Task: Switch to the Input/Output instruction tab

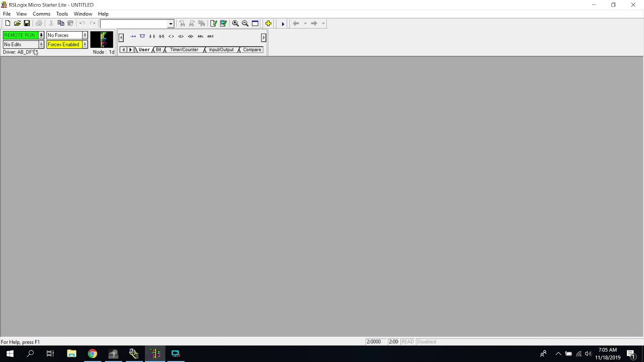Action: [221, 50]
